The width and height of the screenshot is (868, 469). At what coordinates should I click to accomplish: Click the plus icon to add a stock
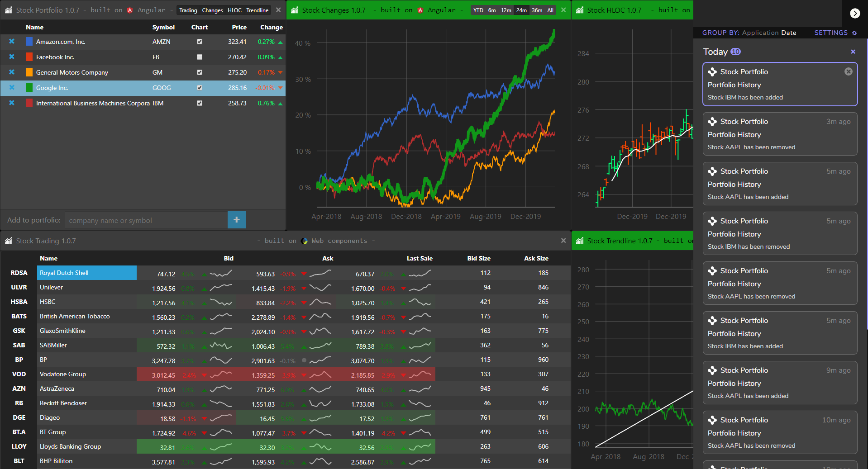click(236, 220)
